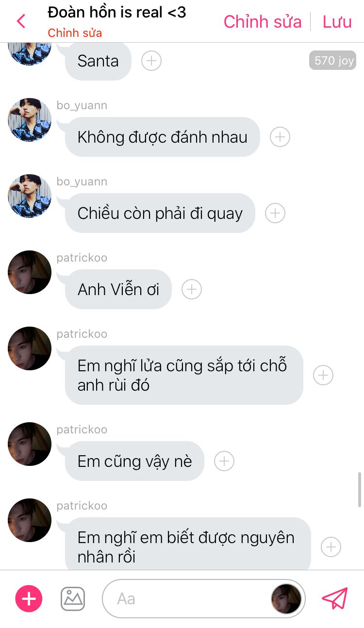Tap plus circle beside "Anh Viễn ơi"
The width and height of the screenshot is (364, 628).
pyautogui.click(x=192, y=289)
